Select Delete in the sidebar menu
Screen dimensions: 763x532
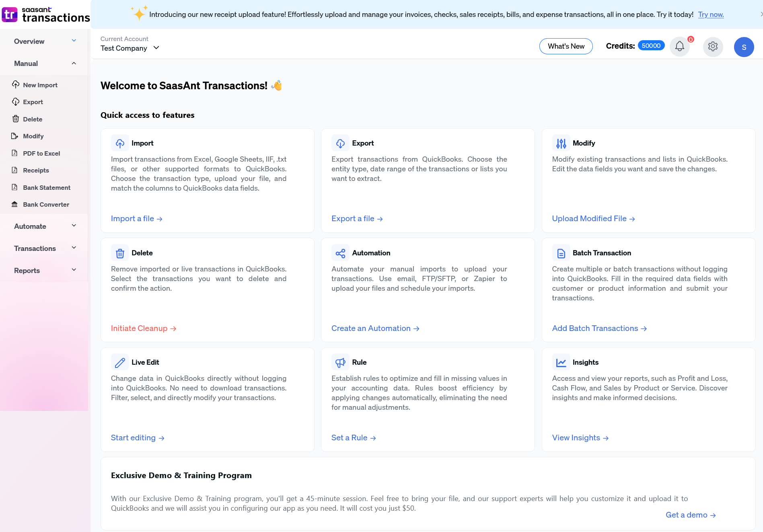(x=33, y=119)
